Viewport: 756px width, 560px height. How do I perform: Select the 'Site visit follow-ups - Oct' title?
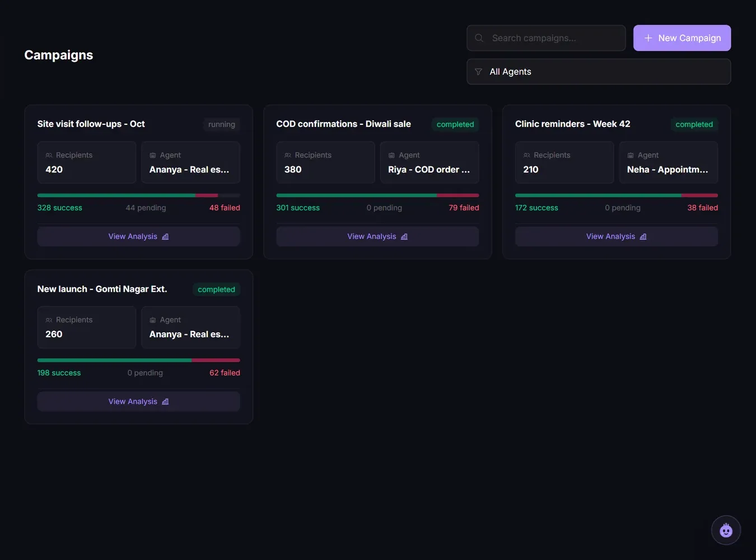pos(91,124)
